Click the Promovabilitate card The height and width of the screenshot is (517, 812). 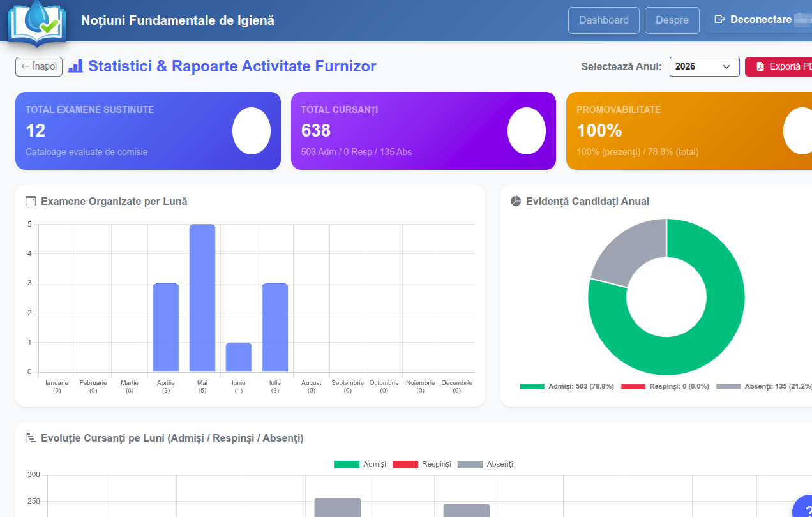(689, 131)
